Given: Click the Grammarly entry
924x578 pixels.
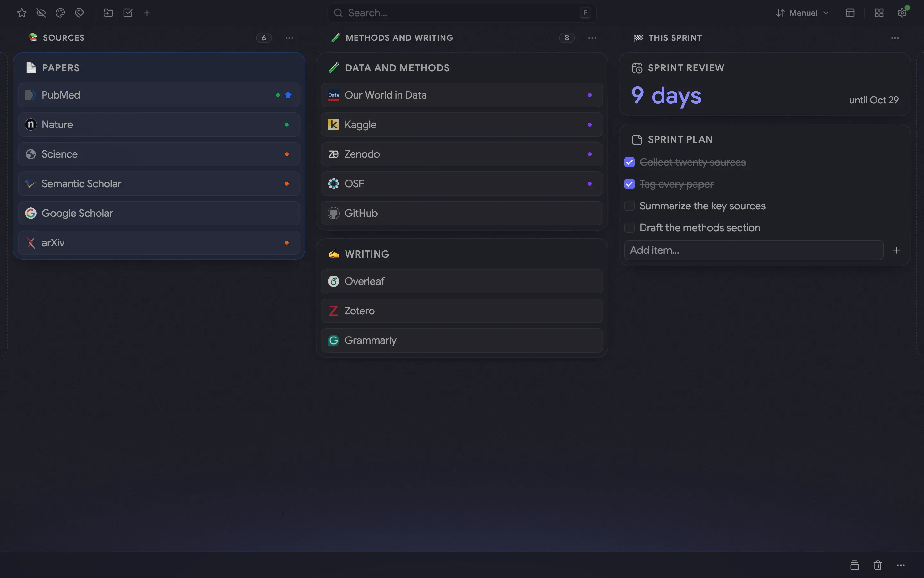Looking at the screenshot, I should (462, 340).
